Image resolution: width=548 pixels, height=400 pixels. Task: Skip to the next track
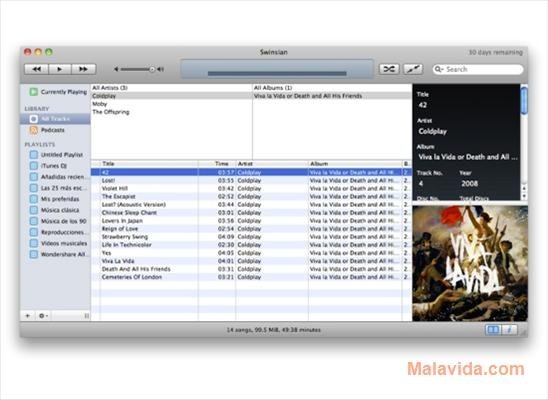(x=84, y=69)
